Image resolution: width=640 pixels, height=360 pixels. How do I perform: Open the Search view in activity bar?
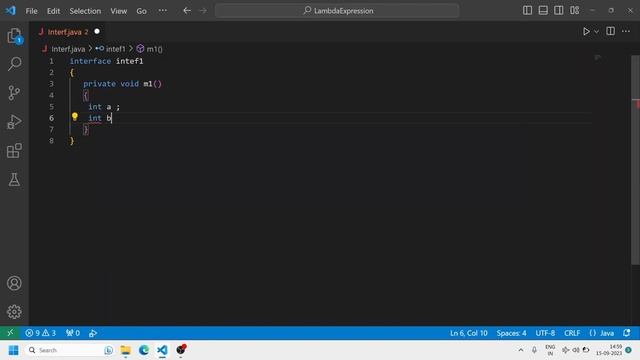pos(14,64)
